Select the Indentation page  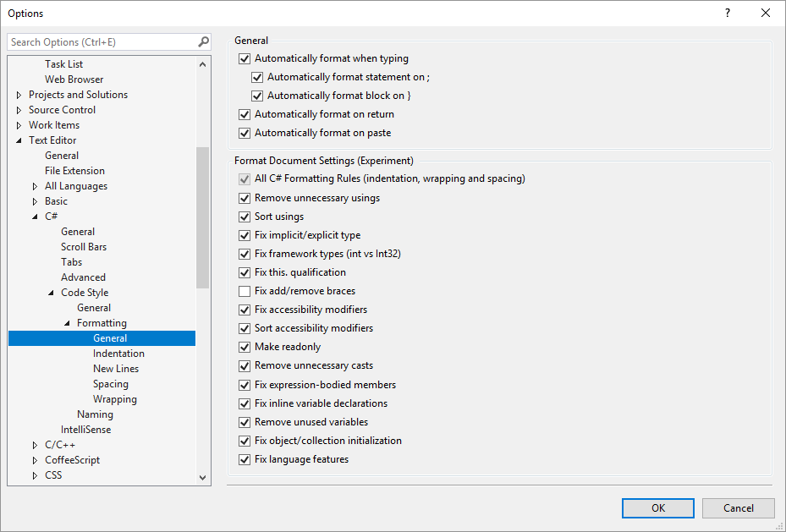tap(118, 353)
